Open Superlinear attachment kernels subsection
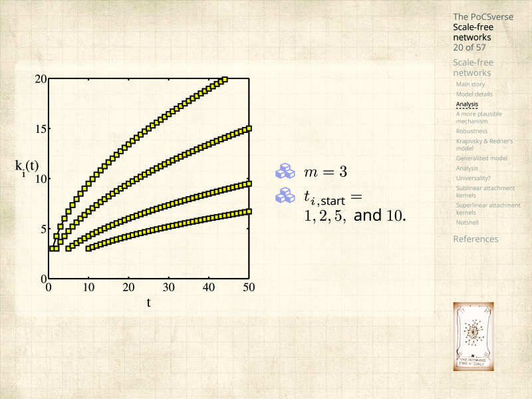Viewport: 532px width, 399px height. (487, 209)
